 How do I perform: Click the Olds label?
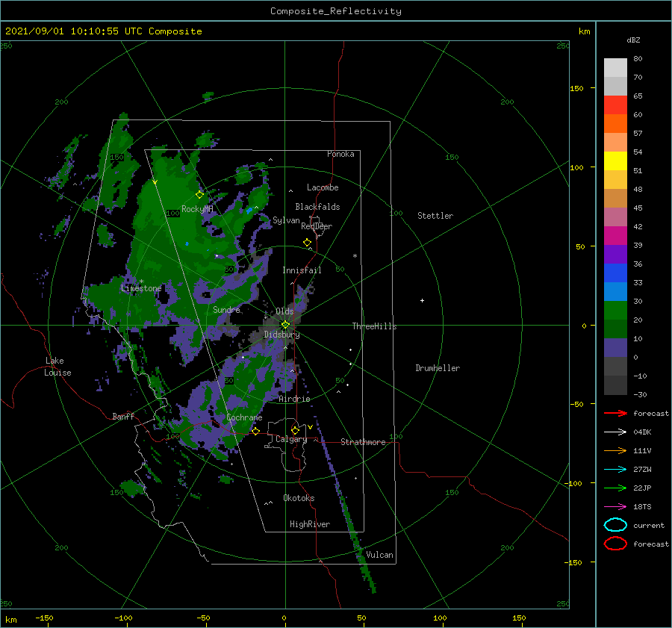[x=284, y=311]
